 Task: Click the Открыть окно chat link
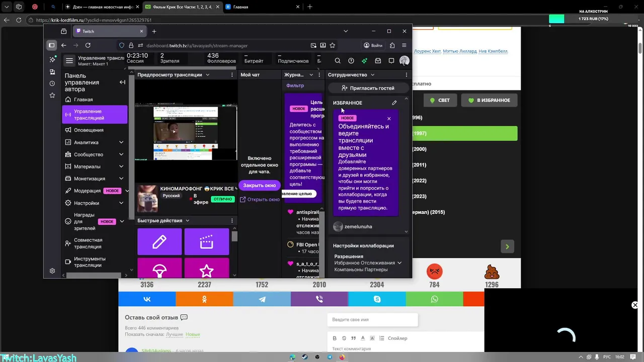[260, 200]
